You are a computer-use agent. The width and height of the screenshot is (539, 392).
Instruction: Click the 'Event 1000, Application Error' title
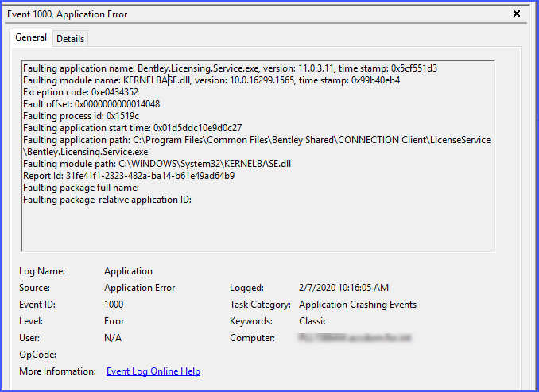pos(68,14)
